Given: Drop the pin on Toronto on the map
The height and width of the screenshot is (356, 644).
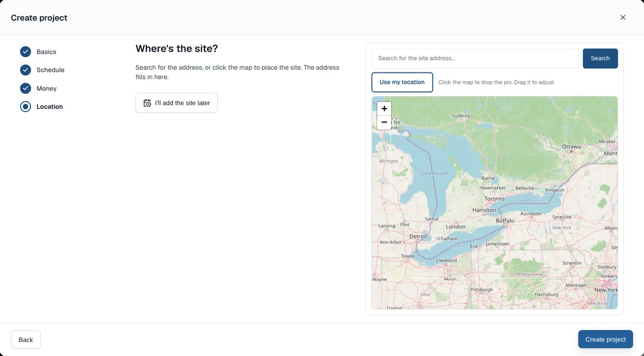Looking at the screenshot, I should pos(494,199).
